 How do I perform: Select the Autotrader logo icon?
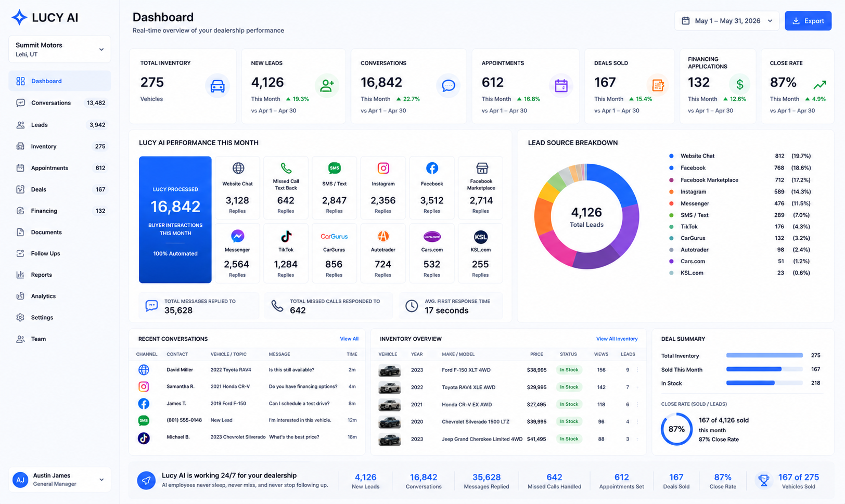click(383, 236)
